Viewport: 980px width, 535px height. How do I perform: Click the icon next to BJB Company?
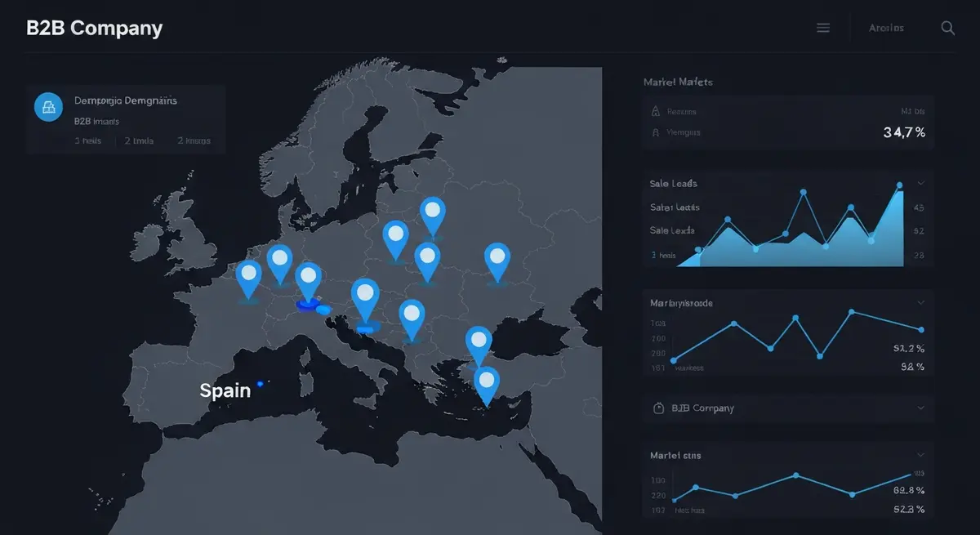point(659,408)
